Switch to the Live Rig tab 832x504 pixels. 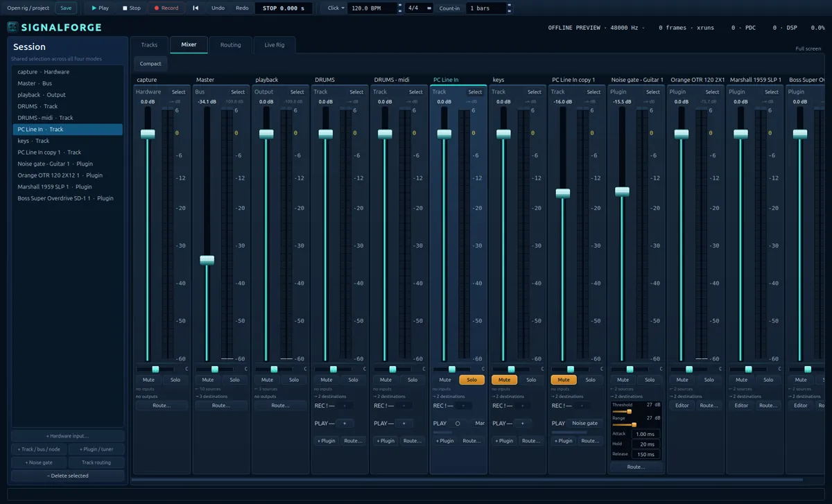[275, 45]
